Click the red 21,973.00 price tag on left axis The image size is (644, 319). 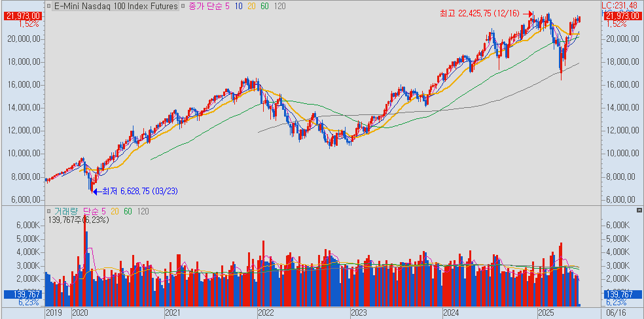(23, 16)
